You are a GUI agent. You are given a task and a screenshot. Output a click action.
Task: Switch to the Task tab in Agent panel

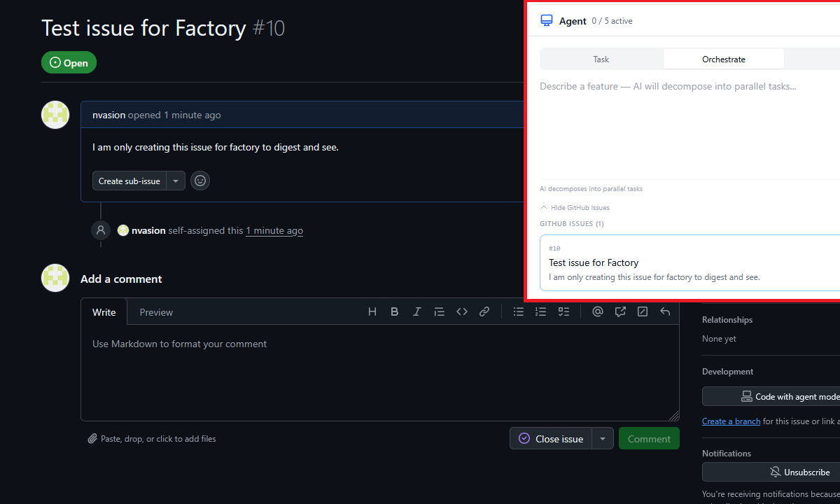point(601,59)
